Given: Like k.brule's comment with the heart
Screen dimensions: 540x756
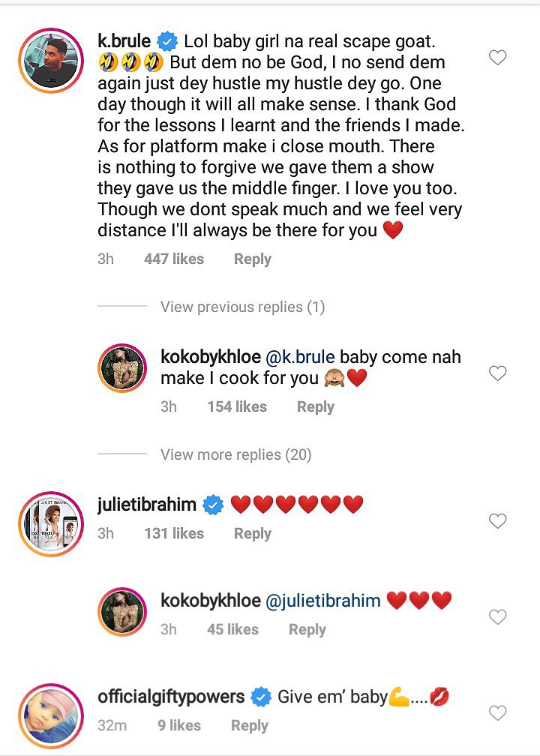Looking at the screenshot, I should (x=497, y=58).
